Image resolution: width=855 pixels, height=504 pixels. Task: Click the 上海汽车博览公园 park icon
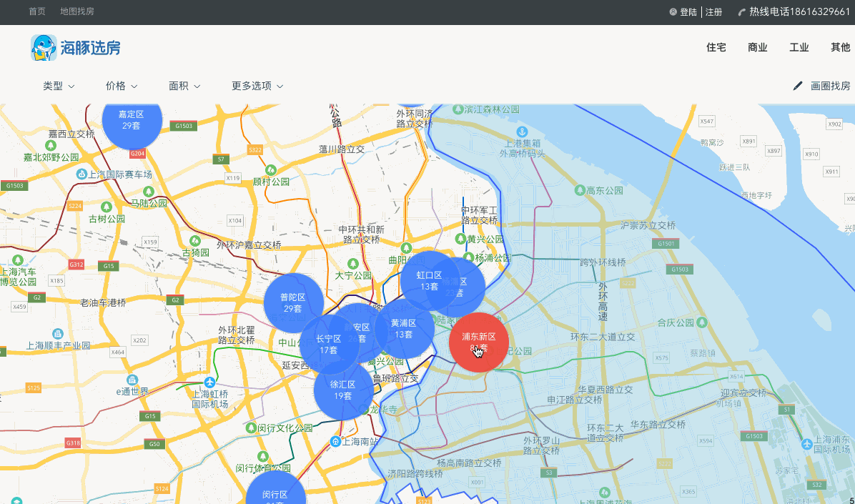tap(18, 260)
